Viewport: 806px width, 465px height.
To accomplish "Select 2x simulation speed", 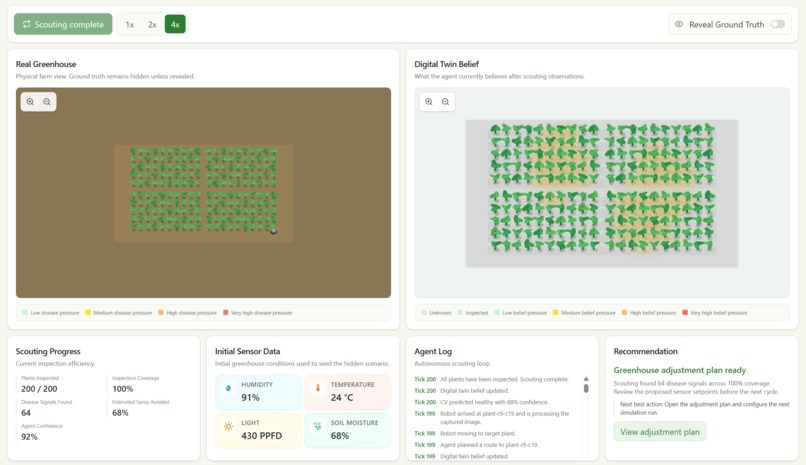I will [152, 24].
